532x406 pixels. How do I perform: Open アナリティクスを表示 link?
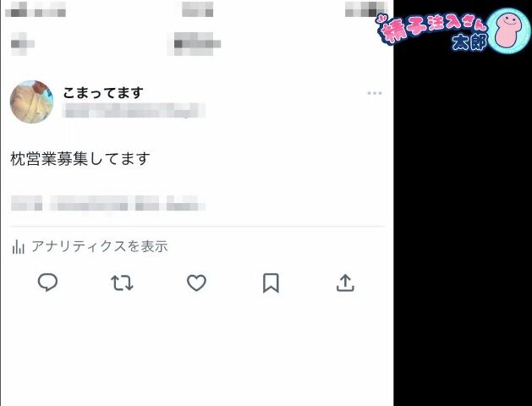100,247
